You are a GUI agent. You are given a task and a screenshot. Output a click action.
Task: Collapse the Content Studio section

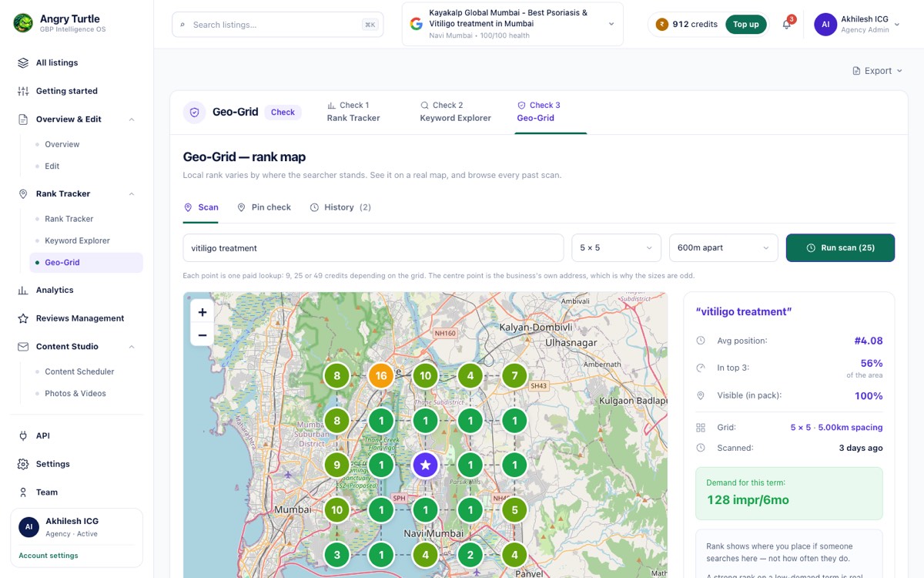pos(132,347)
